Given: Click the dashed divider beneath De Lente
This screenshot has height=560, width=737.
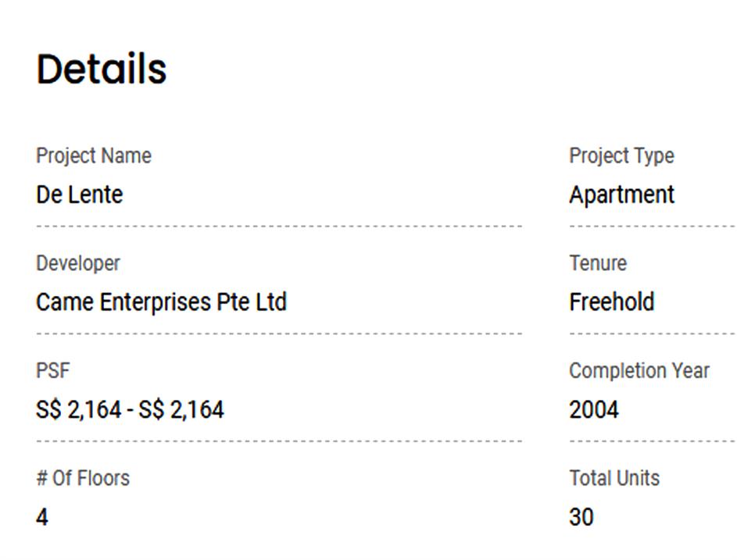Looking at the screenshot, I should 279,226.
